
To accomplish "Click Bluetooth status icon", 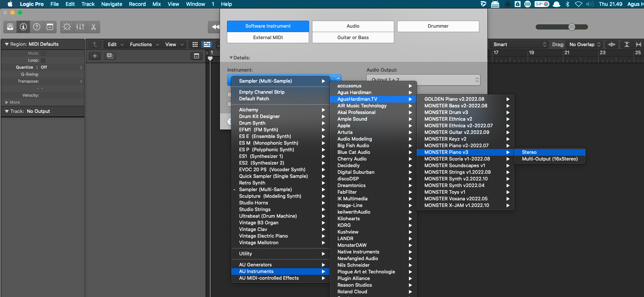I will [568, 4].
